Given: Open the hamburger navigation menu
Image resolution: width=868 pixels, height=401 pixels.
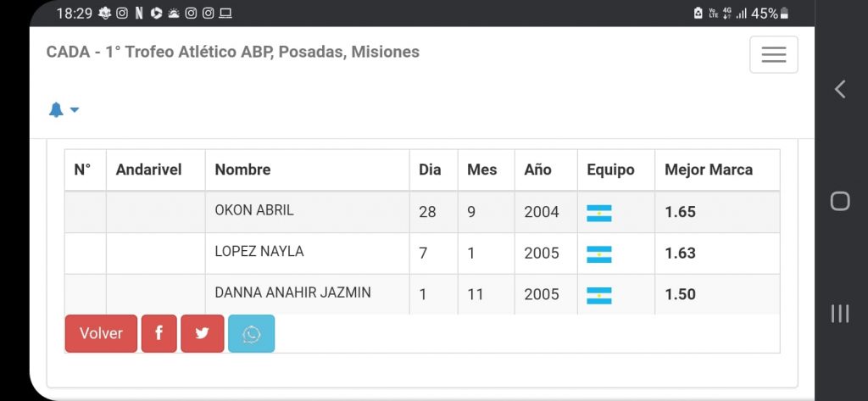Looking at the screenshot, I should coord(773,55).
